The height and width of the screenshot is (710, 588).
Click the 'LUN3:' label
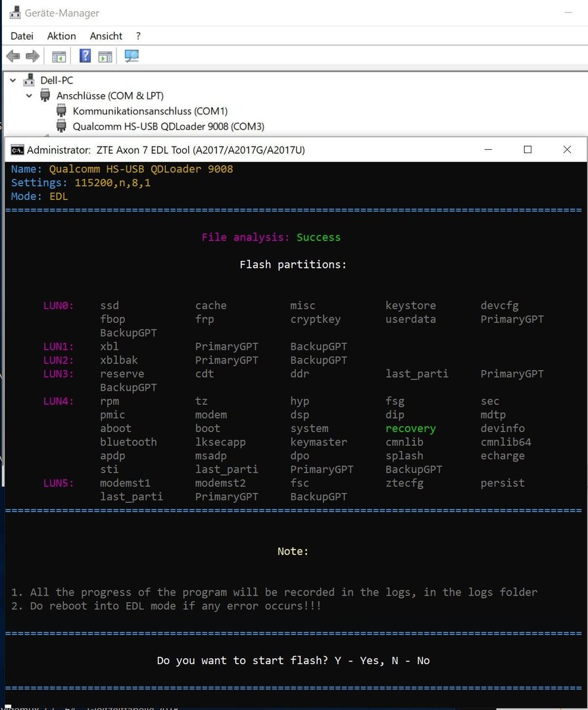(59, 373)
